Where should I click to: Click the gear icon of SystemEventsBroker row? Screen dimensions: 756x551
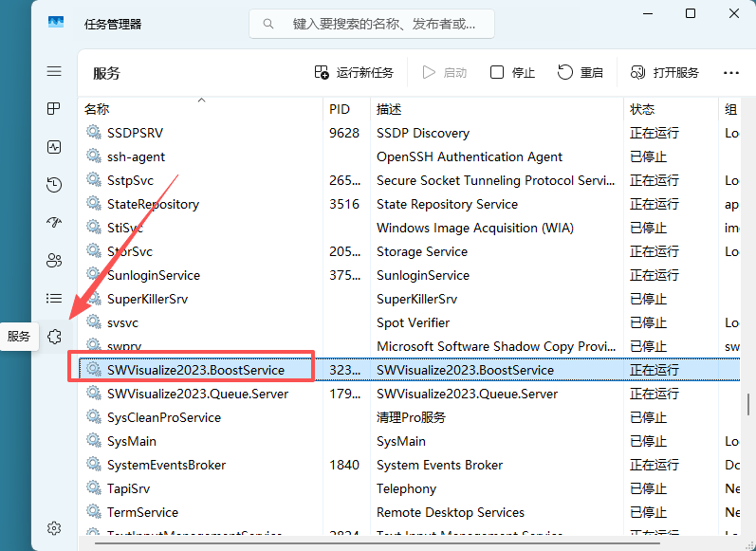click(94, 464)
